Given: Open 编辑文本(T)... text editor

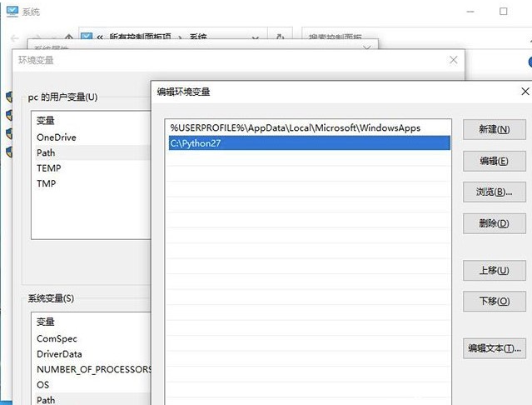Looking at the screenshot, I should (494, 348).
